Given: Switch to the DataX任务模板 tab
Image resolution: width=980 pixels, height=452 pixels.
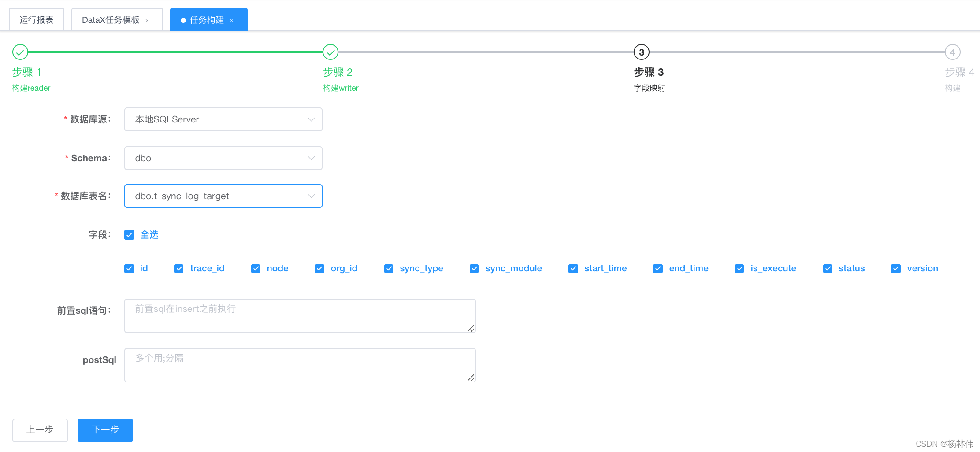Looking at the screenshot, I should 111,19.
